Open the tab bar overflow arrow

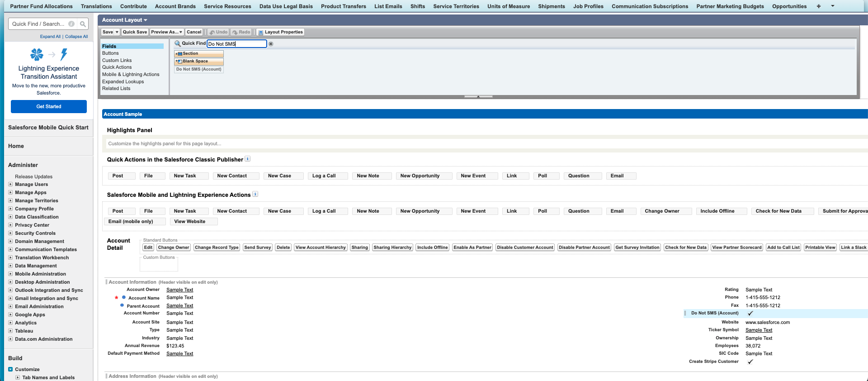833,6
